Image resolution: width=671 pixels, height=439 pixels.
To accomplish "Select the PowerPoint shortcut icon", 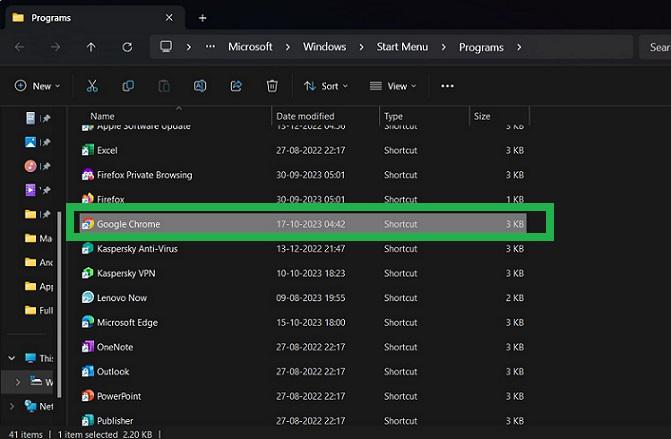I will (x=88, y=396).
